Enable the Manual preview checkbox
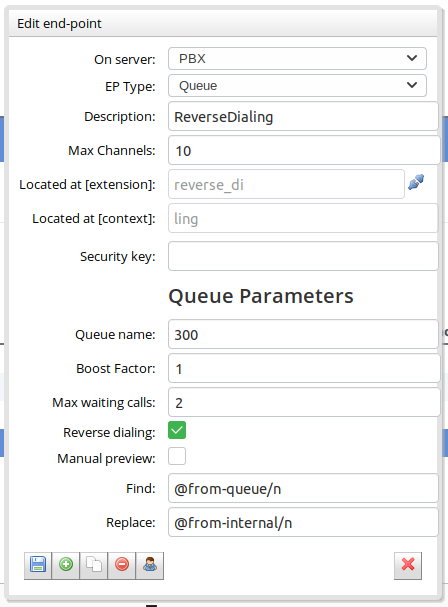Viewport: 448px width, 607px height. [x=177, y=456]
